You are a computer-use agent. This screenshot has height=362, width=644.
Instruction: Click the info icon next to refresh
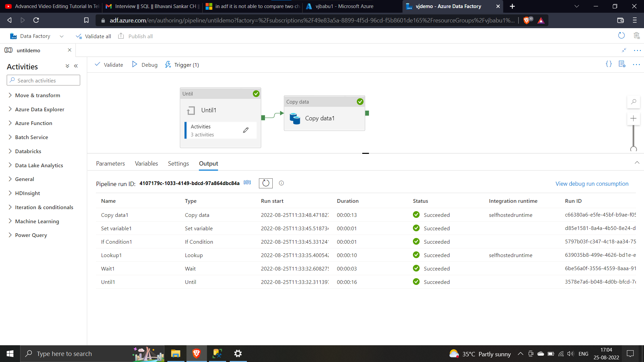[x=281, y=183]
